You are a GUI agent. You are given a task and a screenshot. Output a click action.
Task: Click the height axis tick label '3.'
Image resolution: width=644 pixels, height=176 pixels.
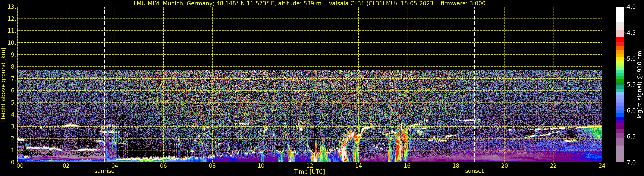click(13, 126)
